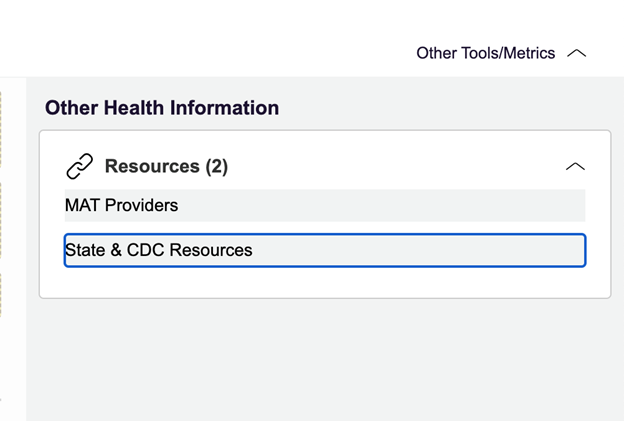Click the dashed yellow border on the left edge
The image size is (624, 421).
coord(0,205)
